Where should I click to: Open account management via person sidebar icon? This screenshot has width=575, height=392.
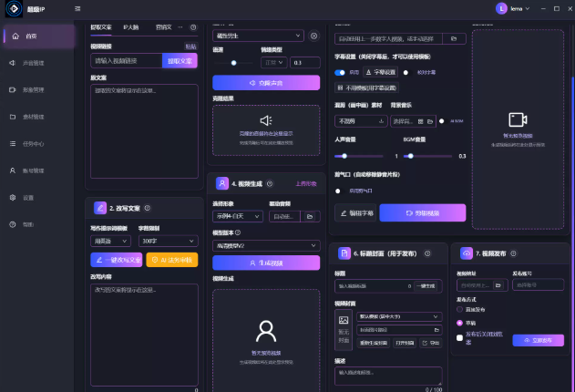click(13, 170)
